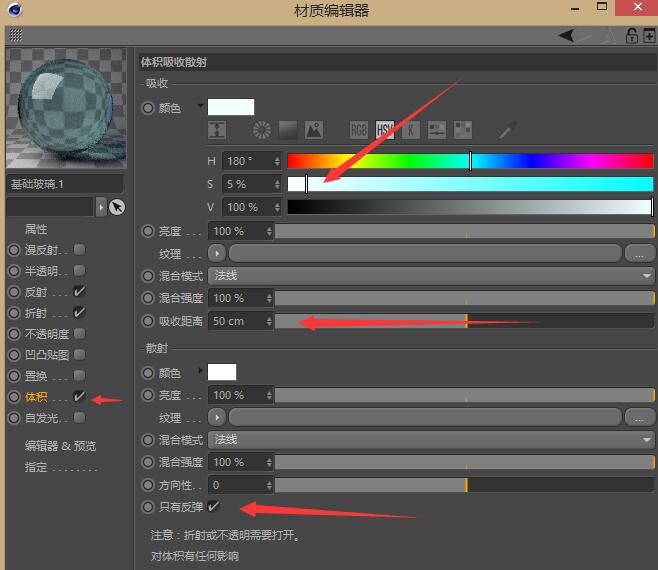Enable the 半透明 channel checkbox
Screen dimensions: 658x570
click(79, 271)
